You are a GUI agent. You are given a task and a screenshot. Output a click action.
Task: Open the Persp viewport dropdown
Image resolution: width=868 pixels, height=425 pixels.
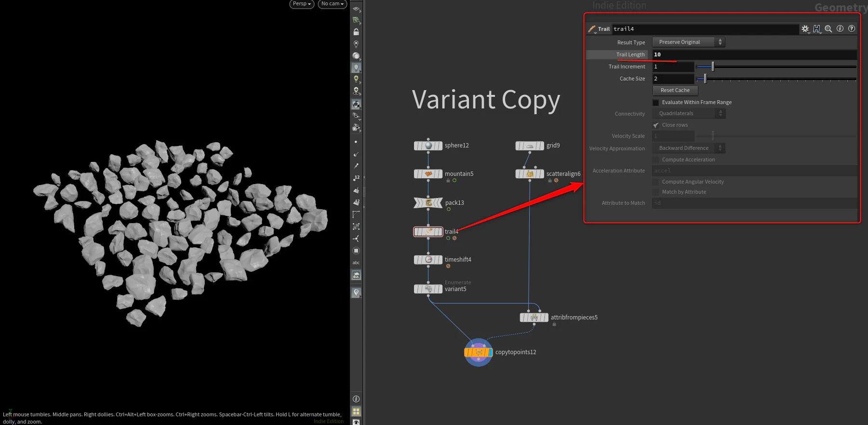(302, 4)
